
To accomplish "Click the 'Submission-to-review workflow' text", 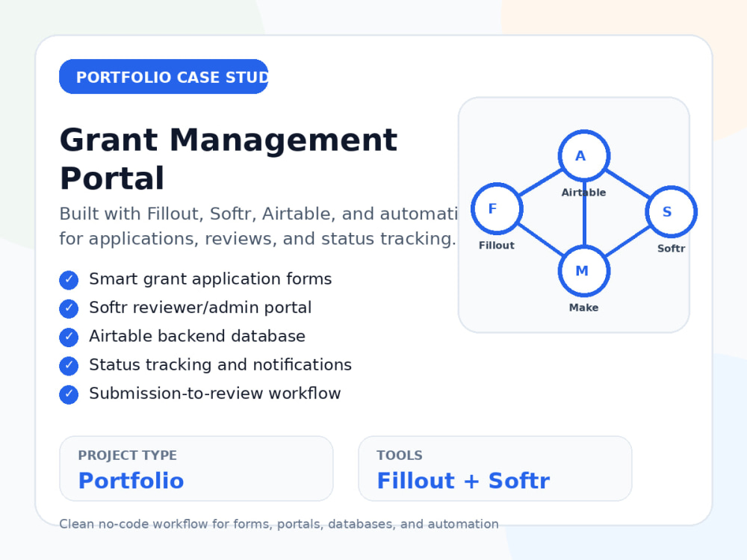I will tap(215, 393).
